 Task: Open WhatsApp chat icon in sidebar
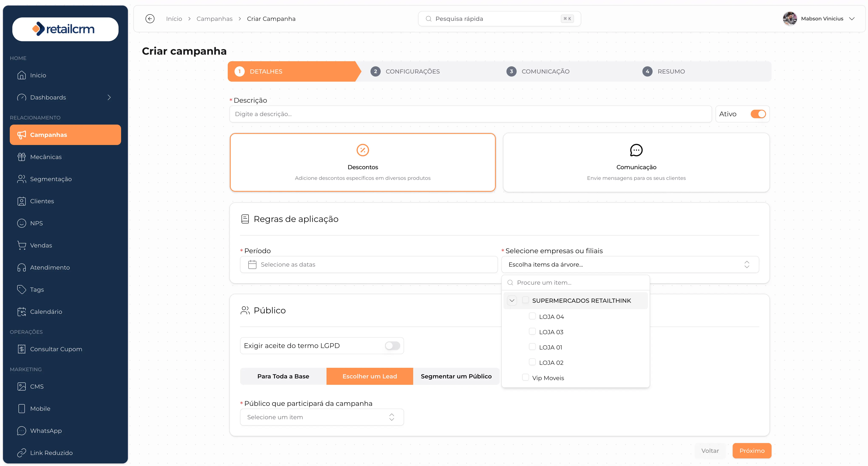pyautogui.click(x=22, y=430)
